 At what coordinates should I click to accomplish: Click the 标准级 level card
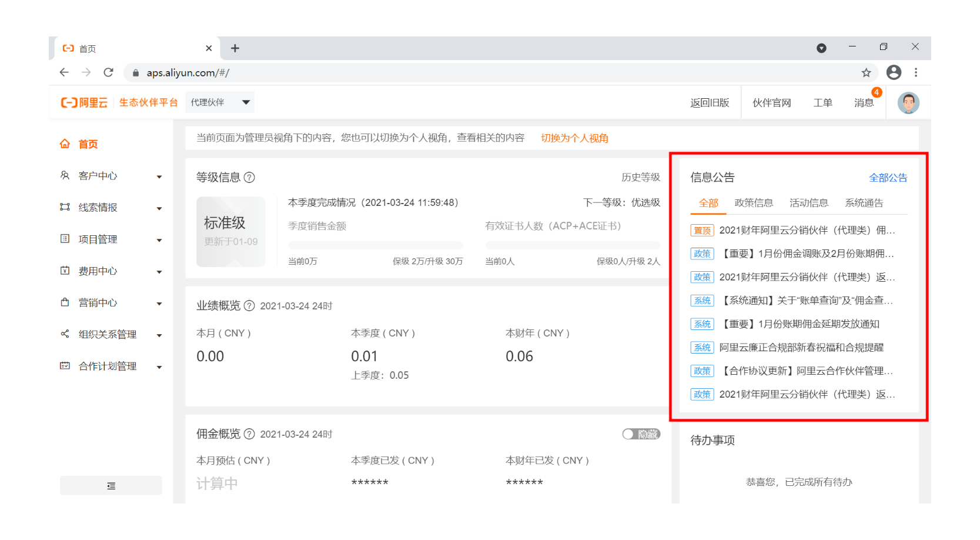point(231,232)
